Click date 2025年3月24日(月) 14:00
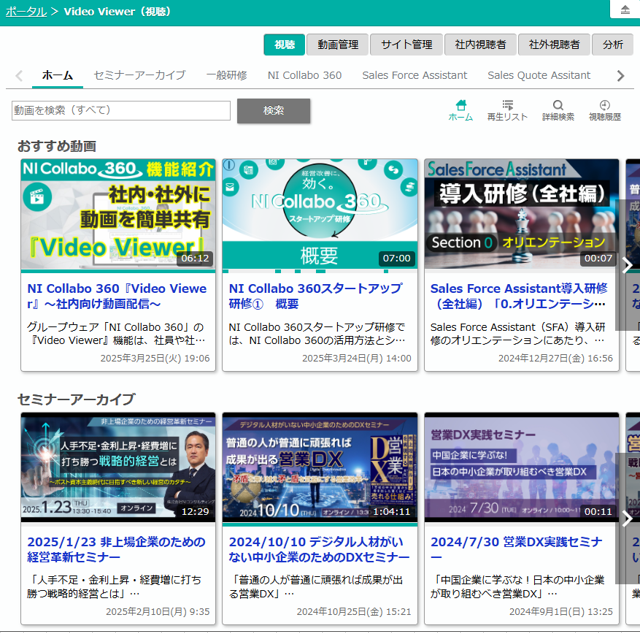Viewport: 640px width, 633px height. click(x=357, y=358)
